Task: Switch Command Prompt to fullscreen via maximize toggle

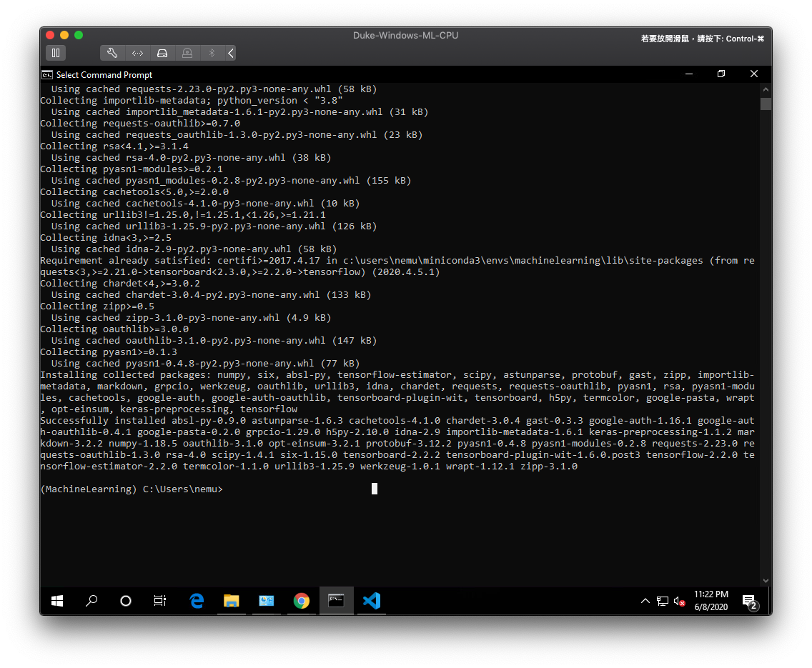Action: (721, 74)
